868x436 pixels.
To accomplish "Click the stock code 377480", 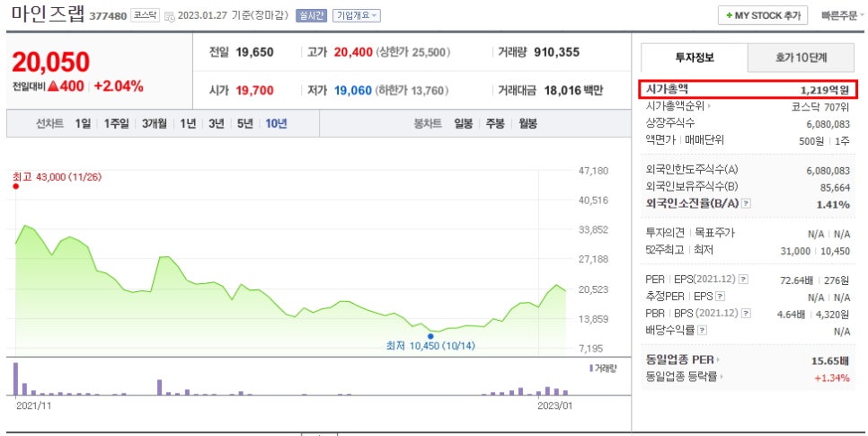I will [x=108, y=16].
